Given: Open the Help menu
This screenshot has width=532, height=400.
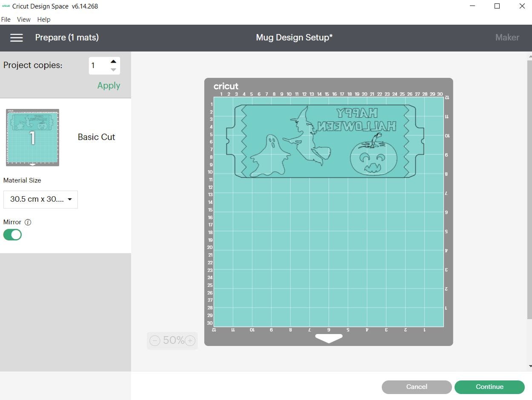Looking at the screenshot, I should [x=44, y=20].
